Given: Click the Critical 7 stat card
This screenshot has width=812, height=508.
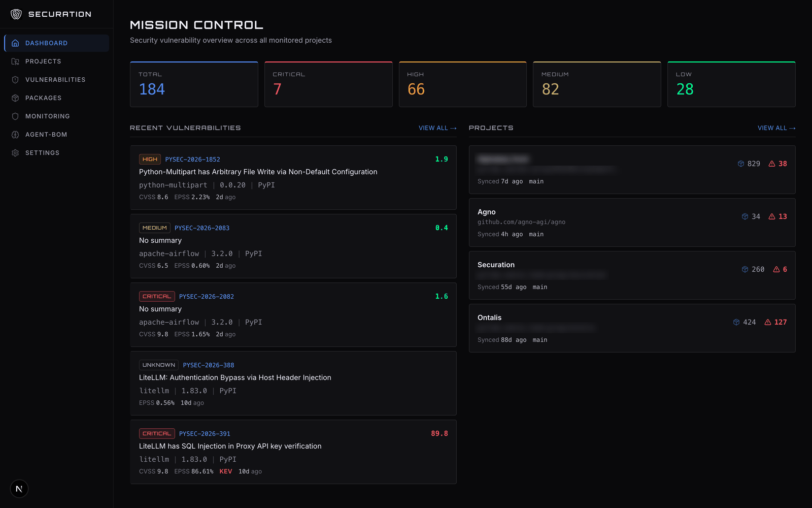Looking at the screenshot, I should [x=328, y=84].
